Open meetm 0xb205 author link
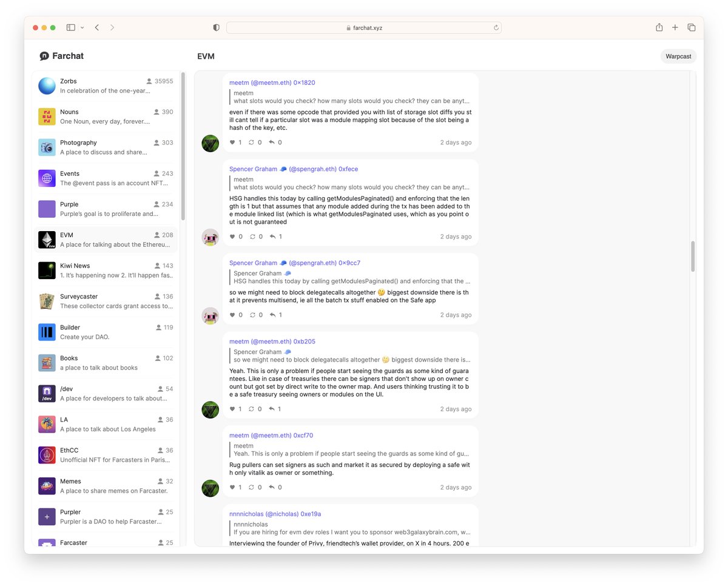Screen dimensions: 728x586 272,342
